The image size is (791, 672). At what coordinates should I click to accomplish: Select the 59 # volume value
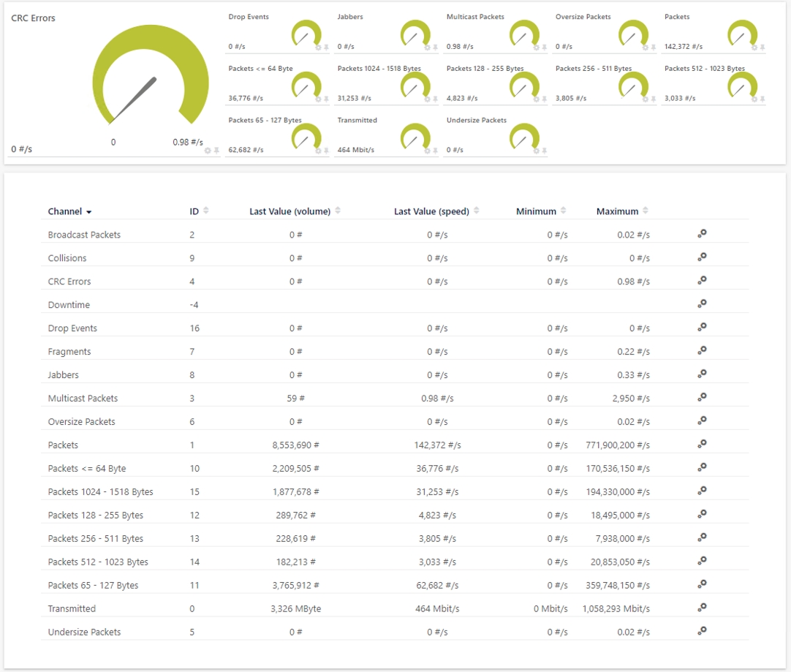(x=295, y=398)
